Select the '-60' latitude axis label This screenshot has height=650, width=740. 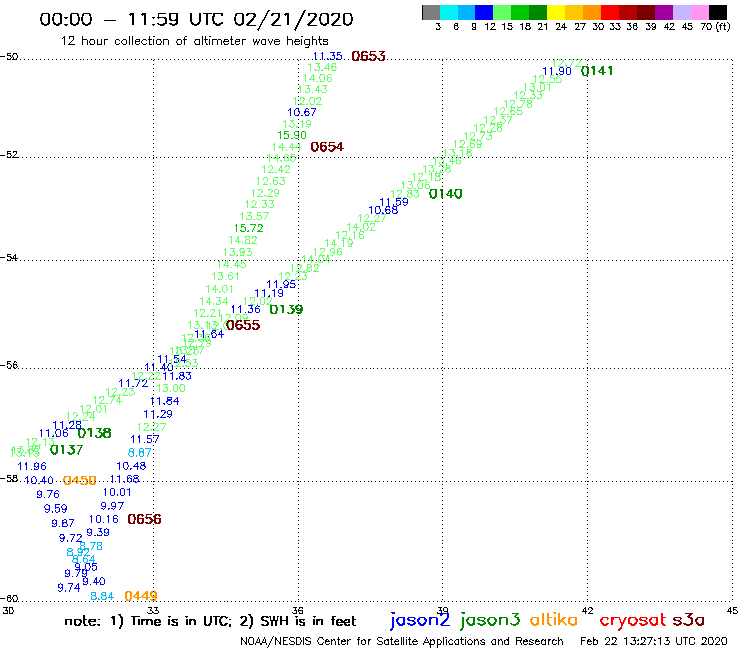[x=9, y=598]
